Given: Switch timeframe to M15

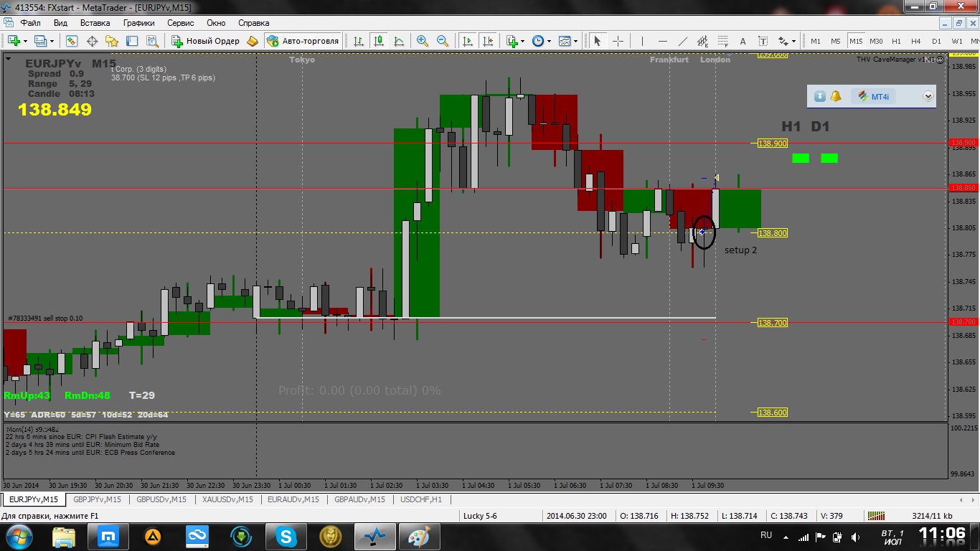Looking at the screenshot, I should coord(856,41).
